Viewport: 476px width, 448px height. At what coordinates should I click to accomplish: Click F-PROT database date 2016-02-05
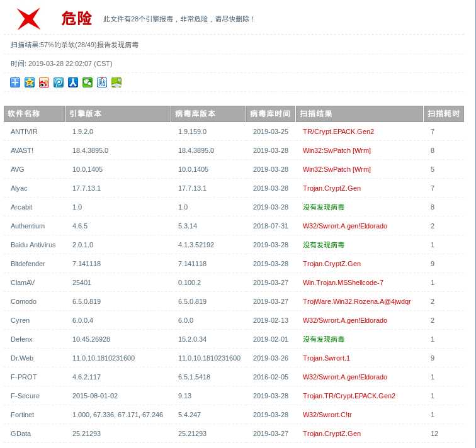click(271, 377)
